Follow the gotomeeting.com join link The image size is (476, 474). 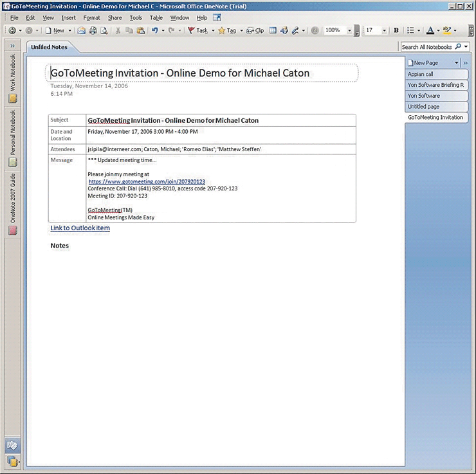147,181
